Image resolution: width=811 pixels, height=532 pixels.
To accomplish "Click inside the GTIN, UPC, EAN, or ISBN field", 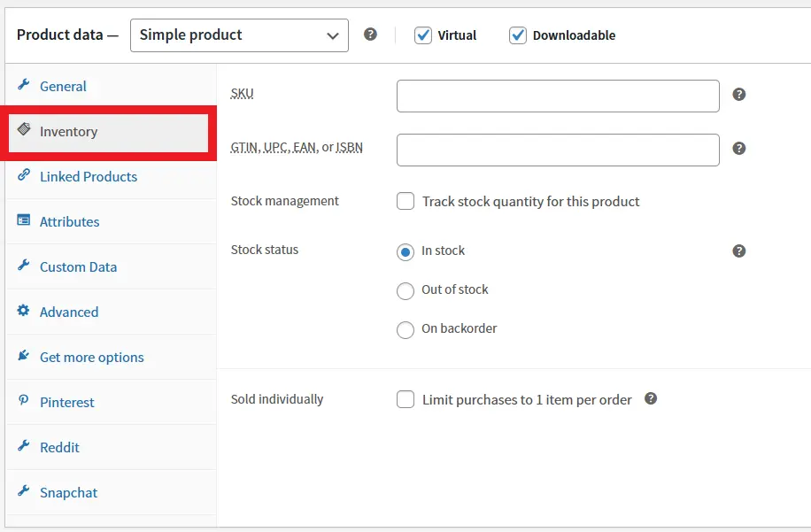I will 557,150.
